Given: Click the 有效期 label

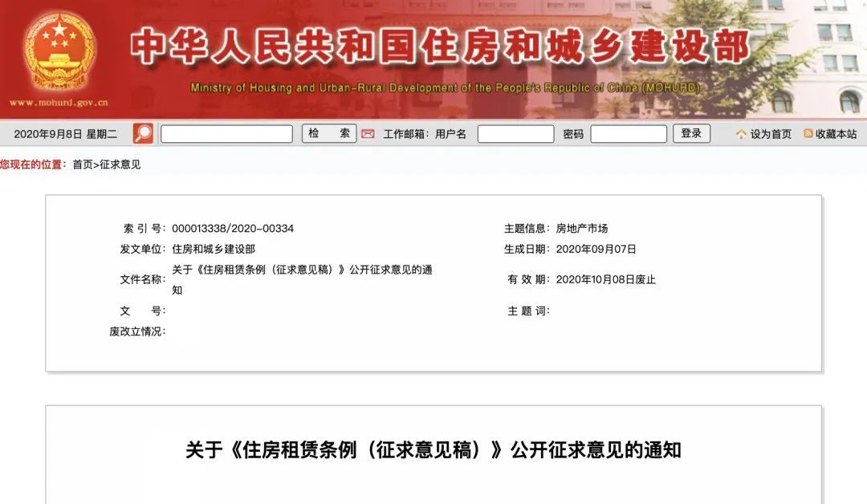Looking at the screenshot, I should pyautogui.click(x=528, y=279).
